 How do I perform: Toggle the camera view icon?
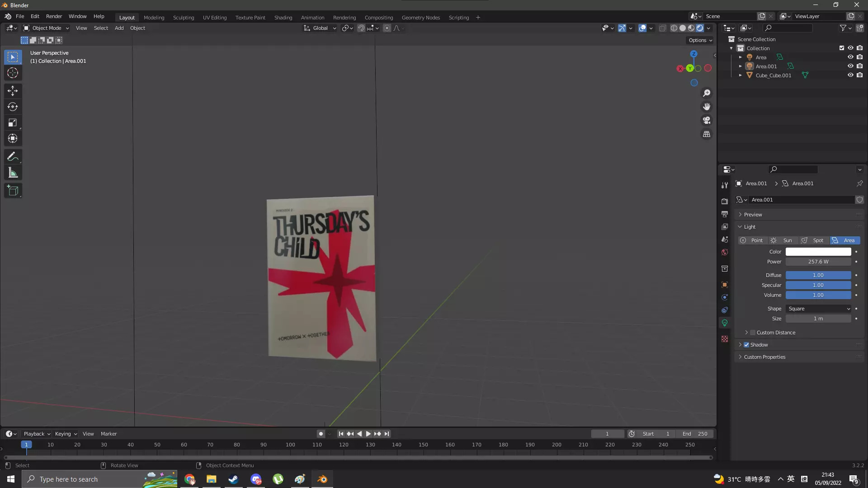click(707, 120)
